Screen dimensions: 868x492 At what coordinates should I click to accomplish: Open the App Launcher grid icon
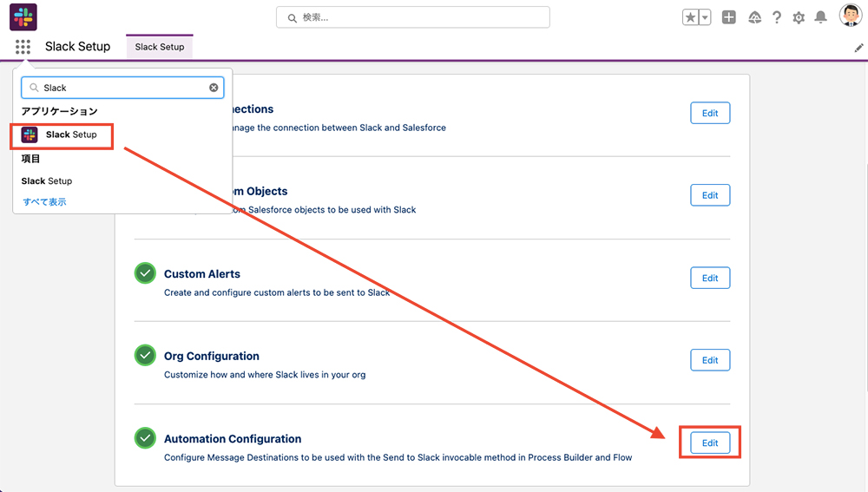(23, 47)
